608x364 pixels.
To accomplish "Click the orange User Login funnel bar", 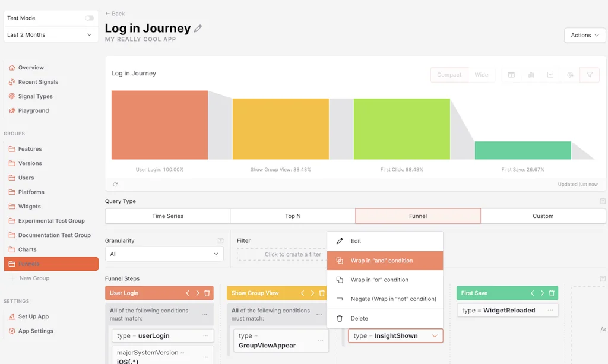I will 160,125.
